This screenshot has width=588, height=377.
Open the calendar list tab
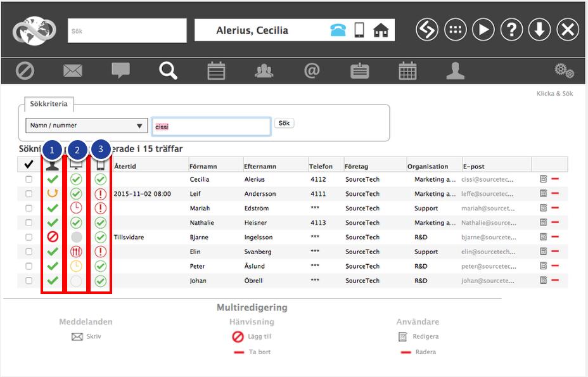216,70
